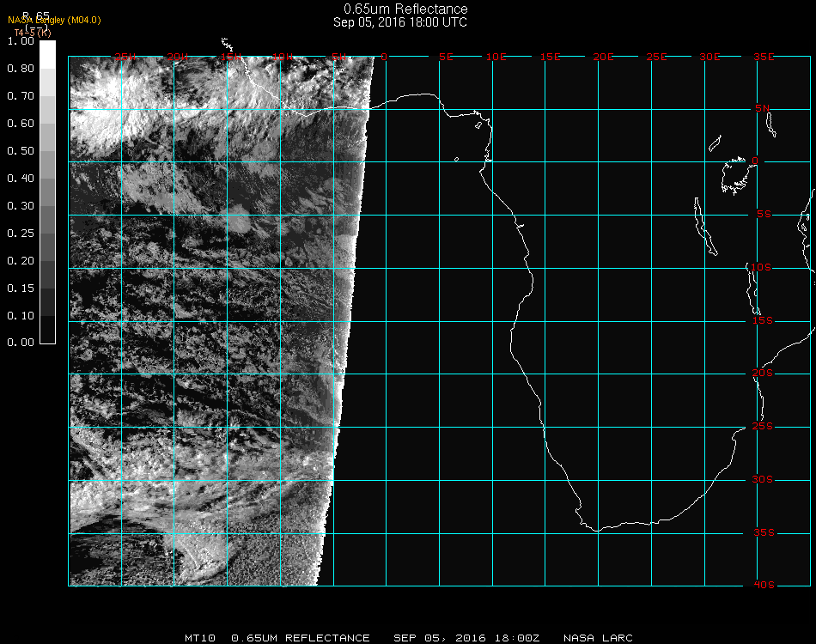The height and width of the screenshot is (644, 816).
Task: Click the 25S latitude label
Action: 763,426
